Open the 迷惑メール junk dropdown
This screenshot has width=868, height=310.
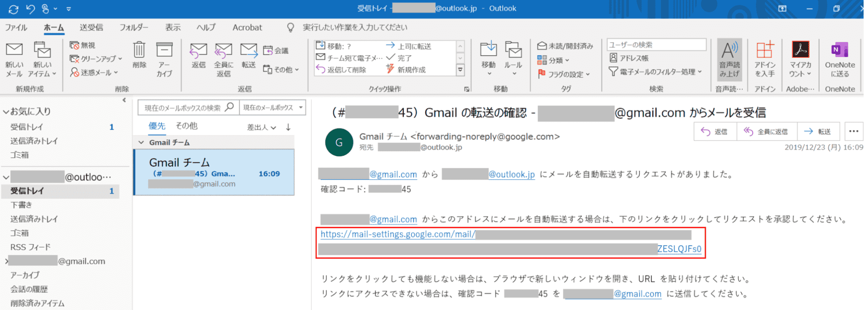point(94,72)
